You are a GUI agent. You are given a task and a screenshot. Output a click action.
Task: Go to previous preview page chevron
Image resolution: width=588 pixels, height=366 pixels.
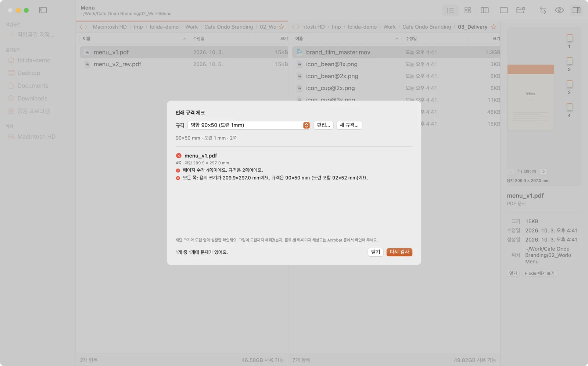510,172
